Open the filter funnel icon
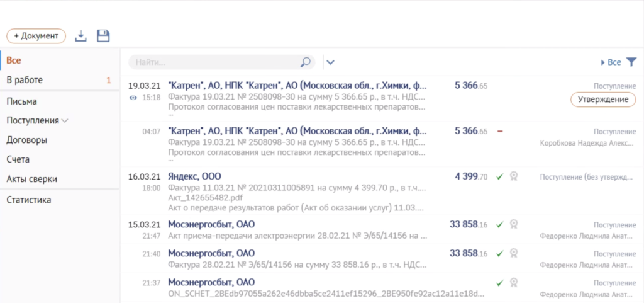Viewport: 644px width, 303px height. pos(631,62)
